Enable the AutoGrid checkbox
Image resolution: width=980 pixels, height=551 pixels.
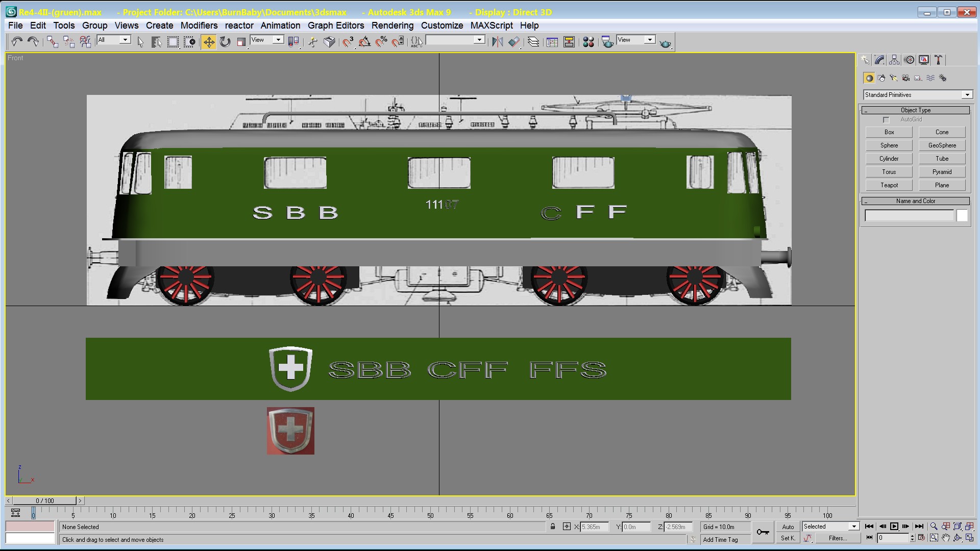886,120
